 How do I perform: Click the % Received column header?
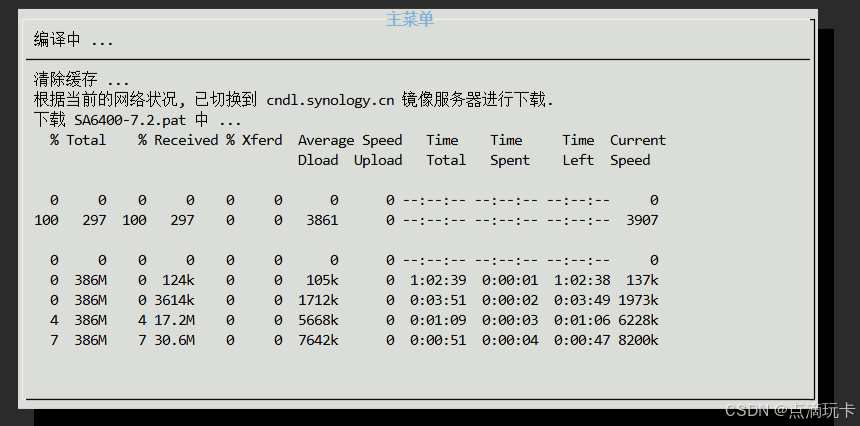pyautogui.click(x=178, y=140)
